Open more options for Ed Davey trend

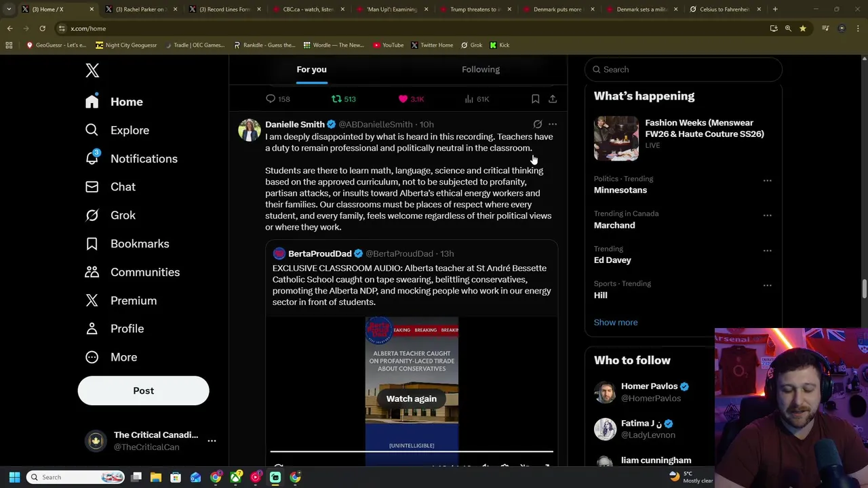click(767, 250)
